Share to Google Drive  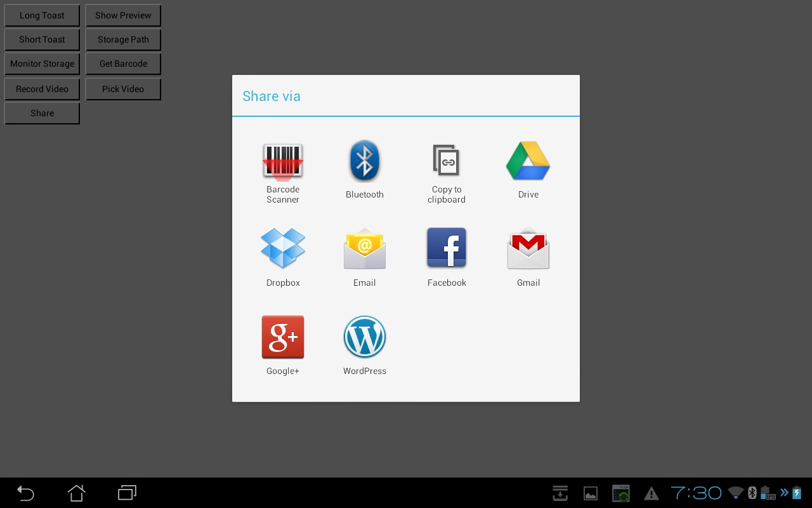pyautogui.click(x=528, y=170)
